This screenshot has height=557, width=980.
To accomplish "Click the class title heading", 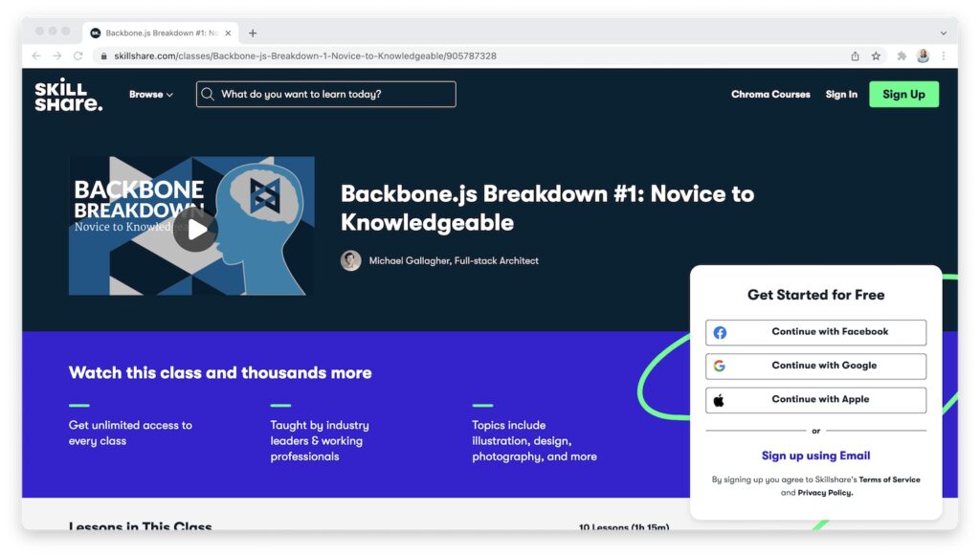I will tap(546, 209).
